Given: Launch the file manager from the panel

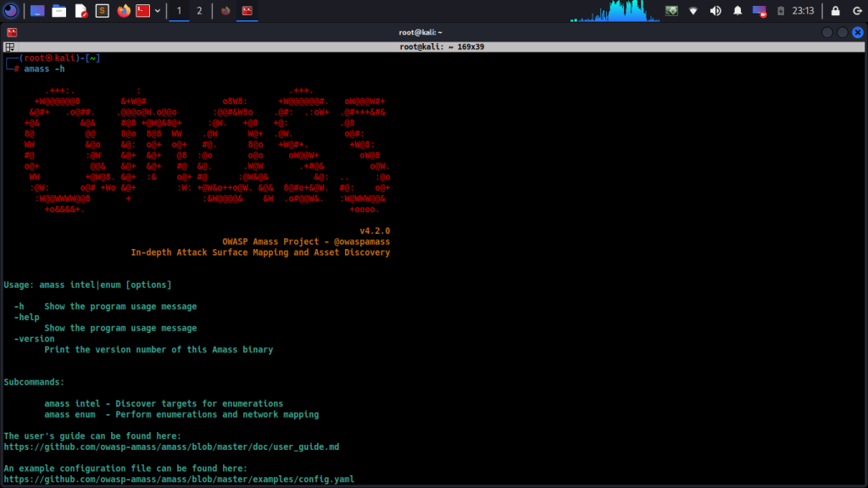Looking at the screenshot, I should [x=58, y=10].
